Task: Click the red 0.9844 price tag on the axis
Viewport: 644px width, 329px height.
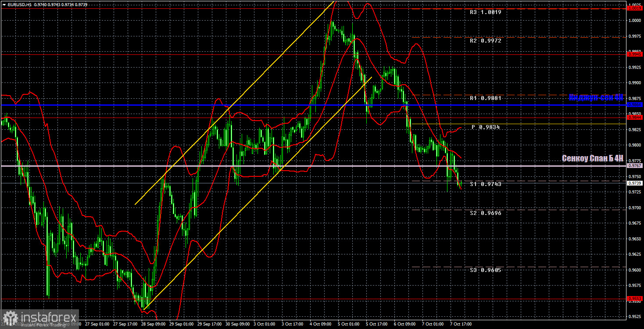Action: pyautogui.click(x=635, y=117)
